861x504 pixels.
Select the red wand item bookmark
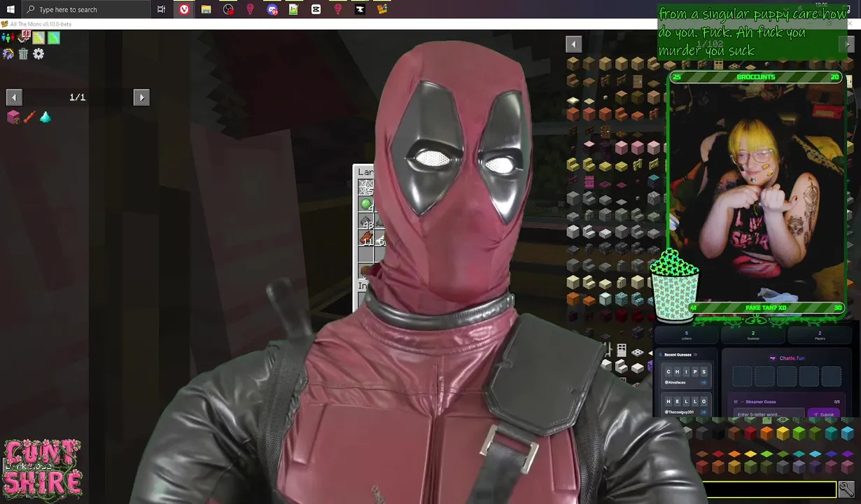[x=29, y=117]
